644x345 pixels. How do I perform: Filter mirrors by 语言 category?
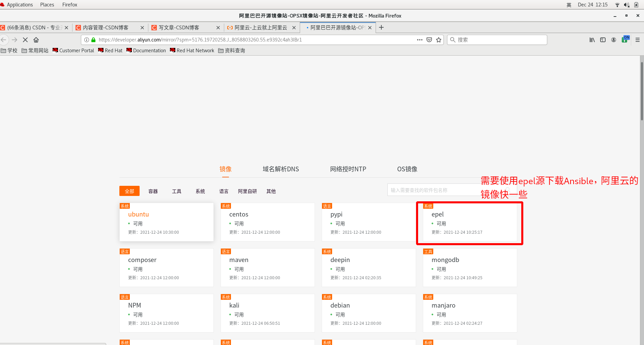click(x=224, y=191)
